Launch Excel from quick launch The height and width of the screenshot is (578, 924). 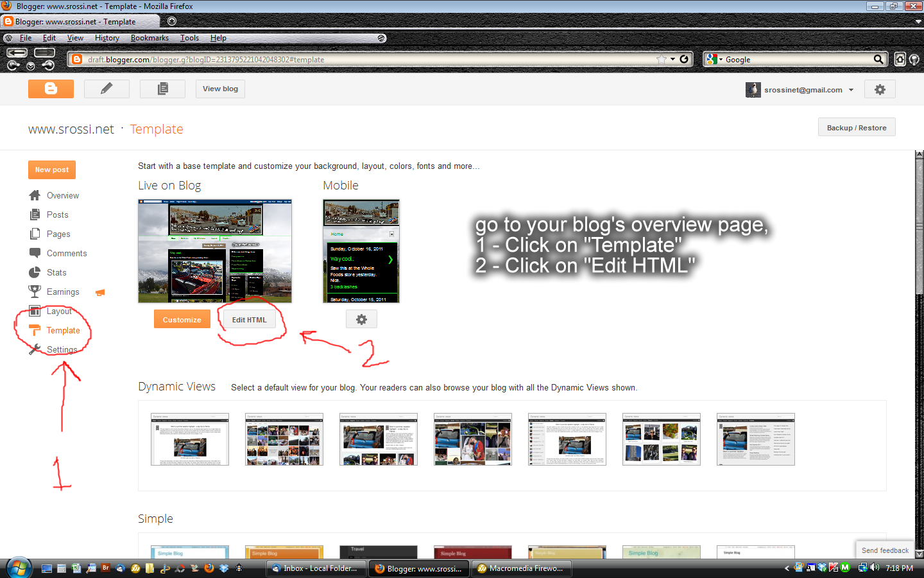[x=76, y=568]
